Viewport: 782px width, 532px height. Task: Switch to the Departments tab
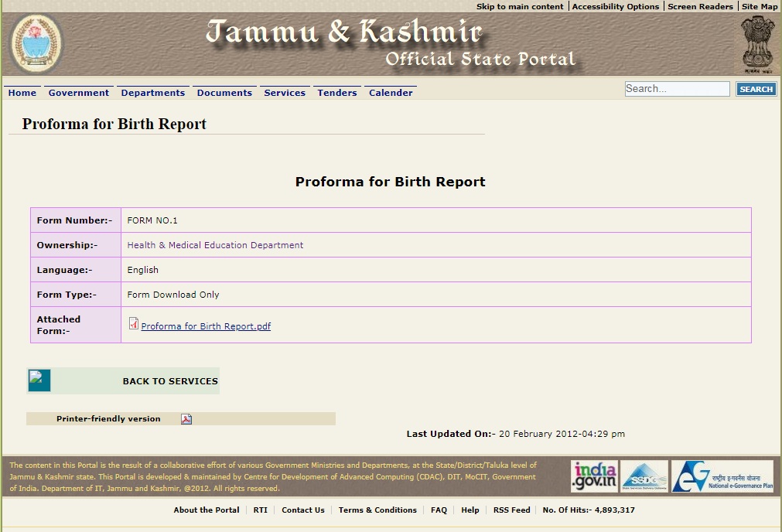pyautogui.click(x=152, y=92)
